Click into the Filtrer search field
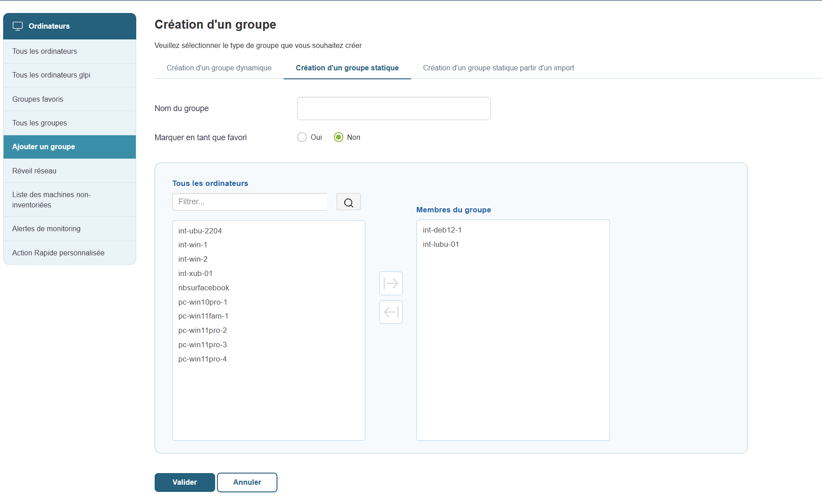Viewport: 822px width, 504px height. point(250,202)
